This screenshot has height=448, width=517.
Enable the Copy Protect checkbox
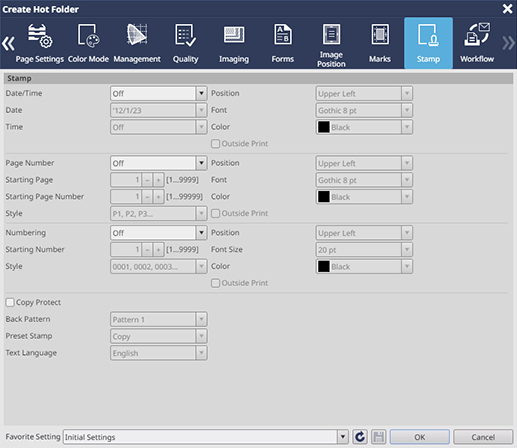click(x=10, y=302)
